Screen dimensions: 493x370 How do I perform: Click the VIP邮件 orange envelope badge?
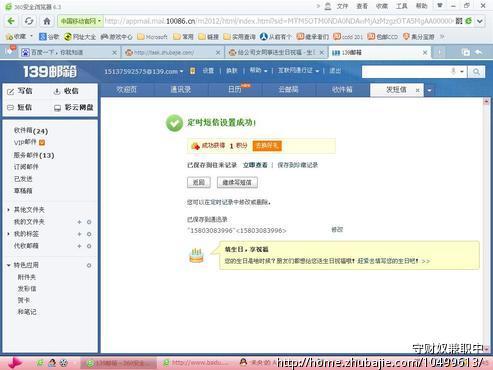coord(42,142)
